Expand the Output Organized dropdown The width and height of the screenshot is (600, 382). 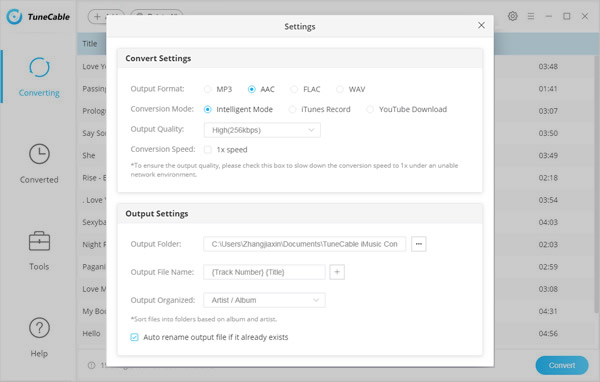264,300
